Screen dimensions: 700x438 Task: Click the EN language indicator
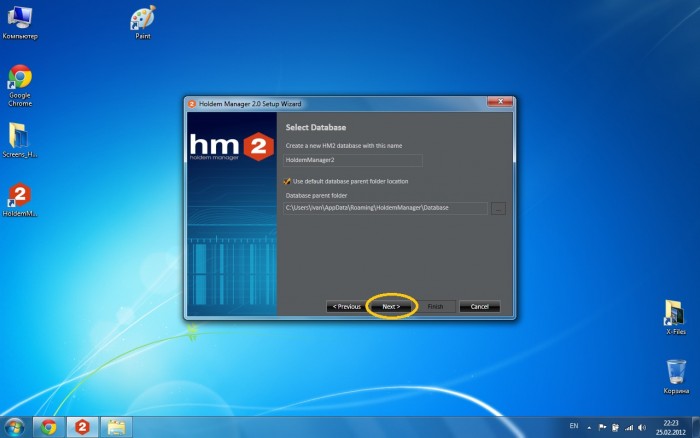pos(574,426)
